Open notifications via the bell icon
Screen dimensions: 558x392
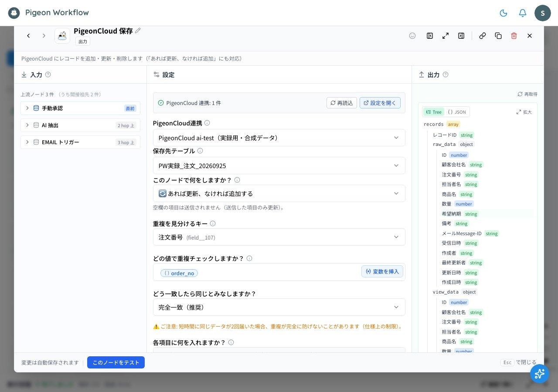[x=523, y=13]
